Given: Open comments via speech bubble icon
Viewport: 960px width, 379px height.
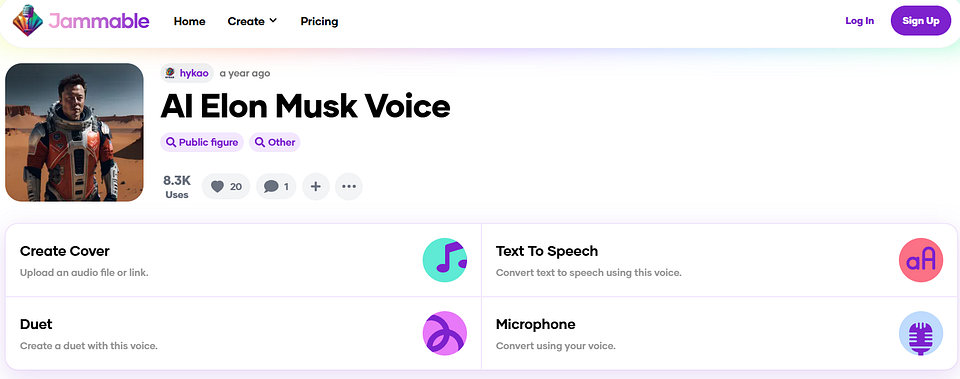Looking at the screenshot, I should (x=276, y=187).
